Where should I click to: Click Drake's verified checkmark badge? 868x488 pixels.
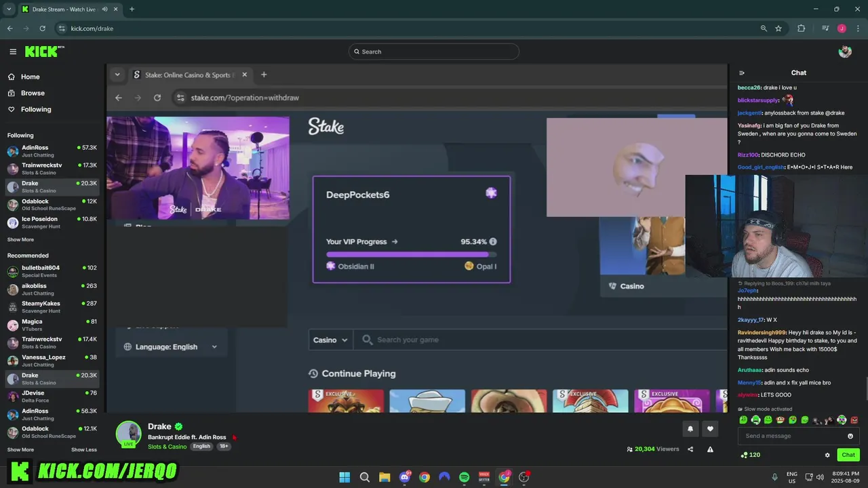point(178,426)
